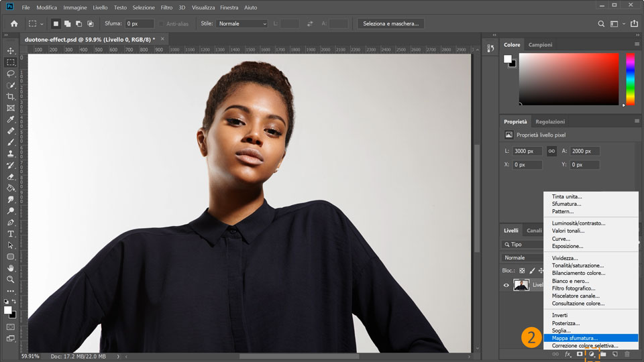Select the Healing Brush tool
This screenshot has width=644, height=362.
coord(11,131)
